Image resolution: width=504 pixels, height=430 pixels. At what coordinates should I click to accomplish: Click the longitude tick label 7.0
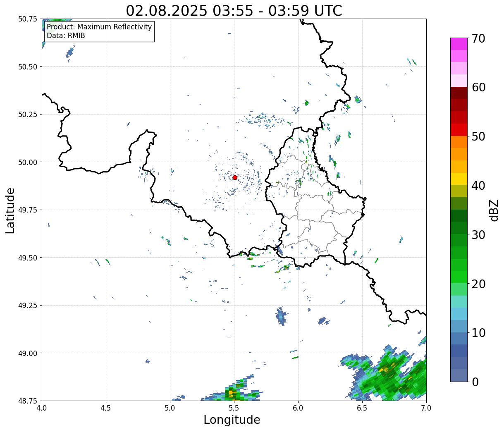tap(426, 408)
